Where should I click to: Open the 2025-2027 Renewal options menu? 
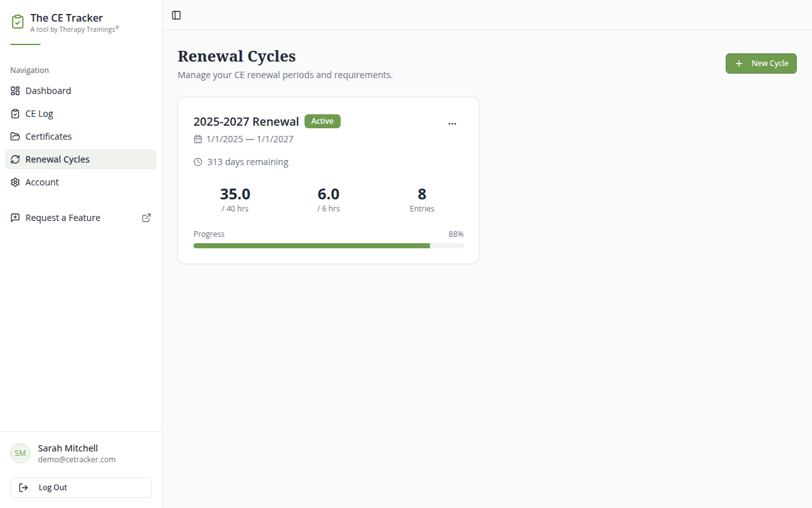tap(452, 124)
